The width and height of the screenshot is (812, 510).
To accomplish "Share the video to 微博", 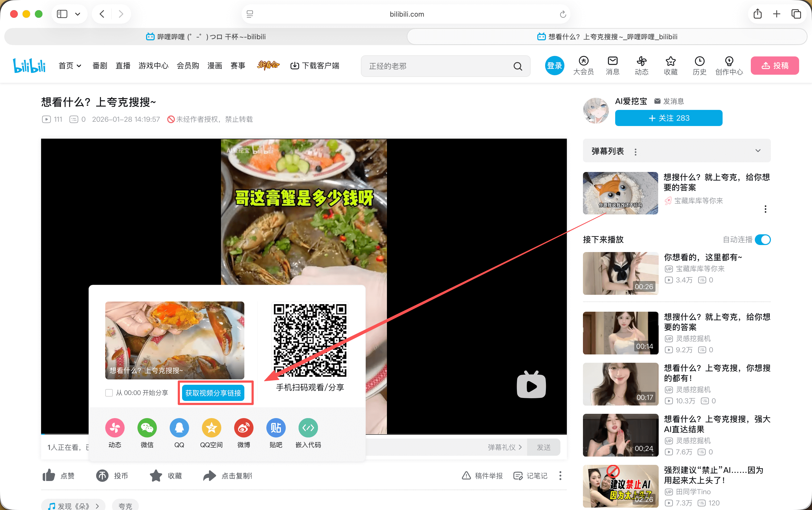I will click(x=243, y=428).
